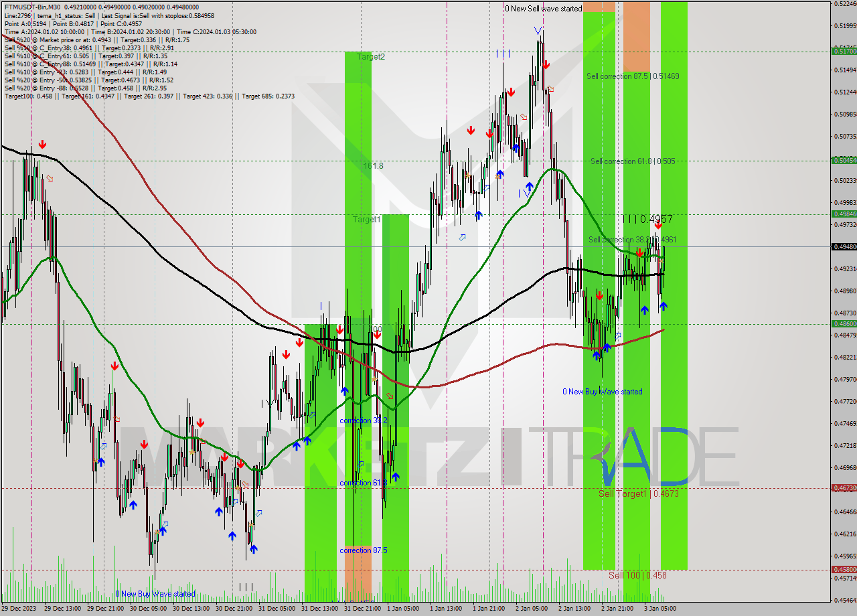Select the Sell %20 @ Entry -50 line

89,80
